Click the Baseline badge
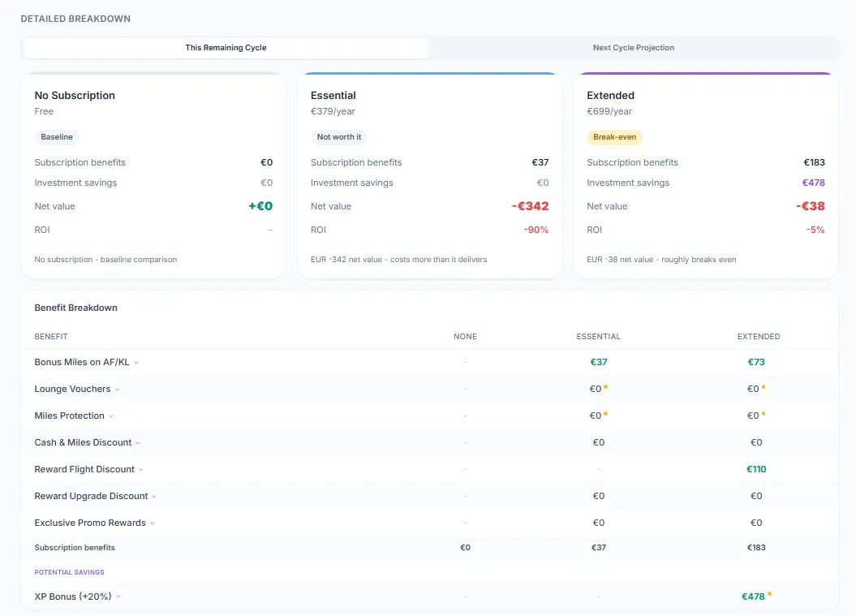This screenshot has height=616, width=856. (57, 137)
